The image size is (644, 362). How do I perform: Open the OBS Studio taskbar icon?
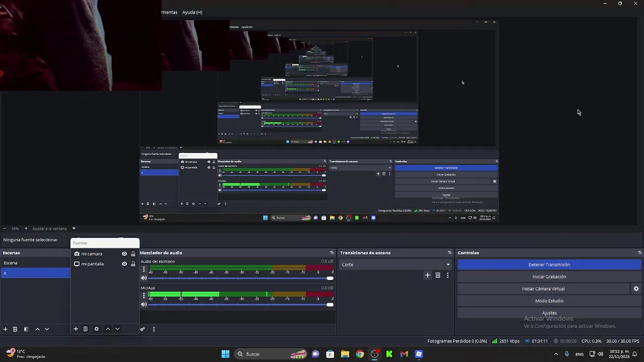pos(375,354)
